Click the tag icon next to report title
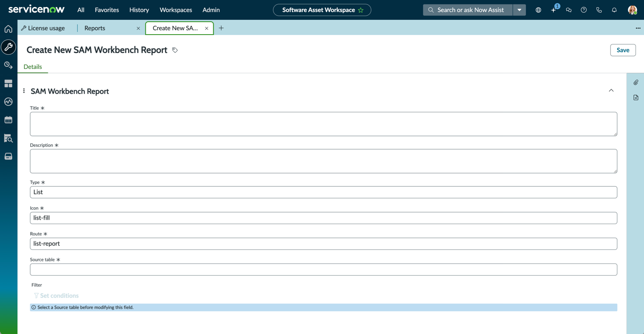 point(175,50)
